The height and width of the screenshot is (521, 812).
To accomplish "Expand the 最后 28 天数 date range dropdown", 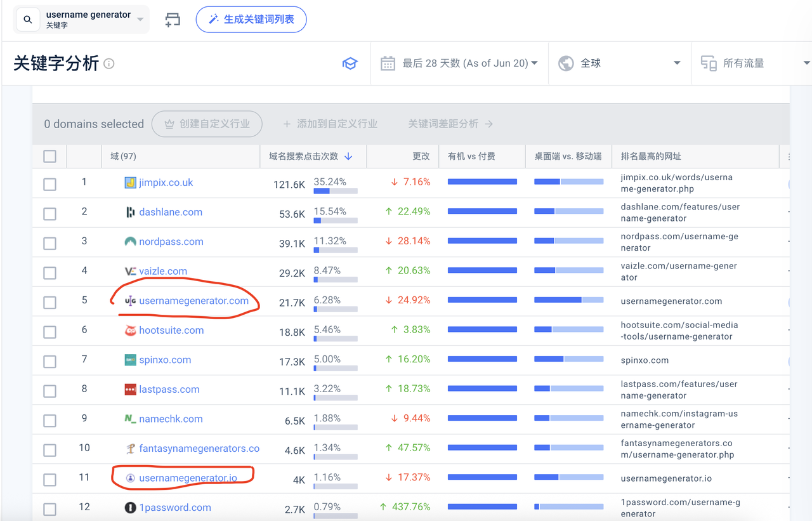I will pos(534,63).
